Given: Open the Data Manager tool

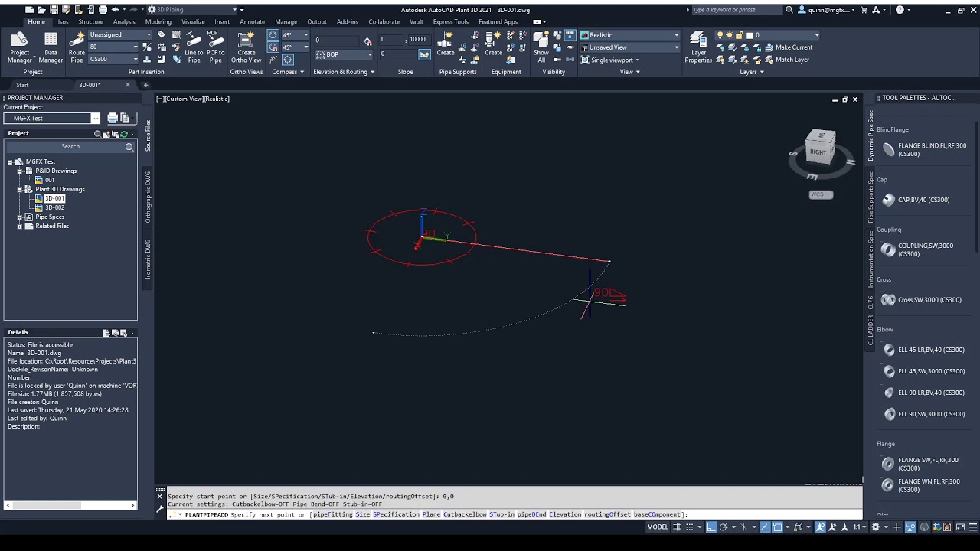Looking at the screenshot, I should [51, 47].
